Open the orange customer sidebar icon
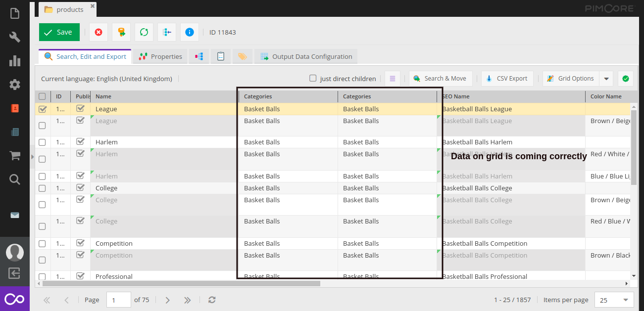Screen dimensions: 644x311 pos(15,108)
